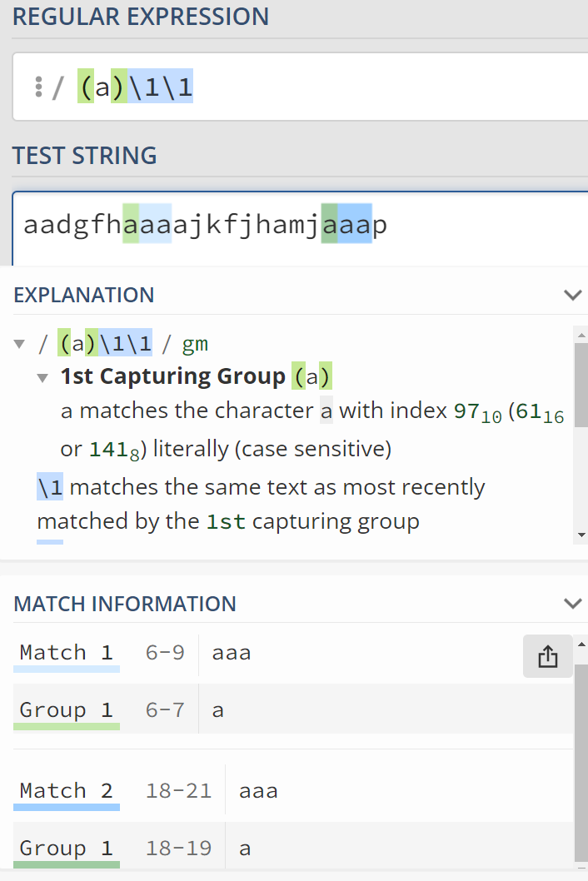Viewport: 588px width, 881px height.
Task: Collapse the top-level regex tree triangle
Action: point(20,344)
